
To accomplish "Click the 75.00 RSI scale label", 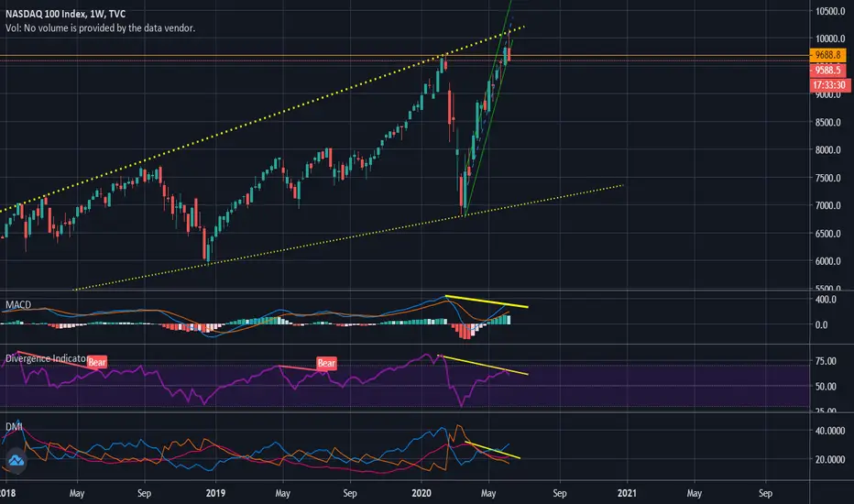I will (826, 361).
